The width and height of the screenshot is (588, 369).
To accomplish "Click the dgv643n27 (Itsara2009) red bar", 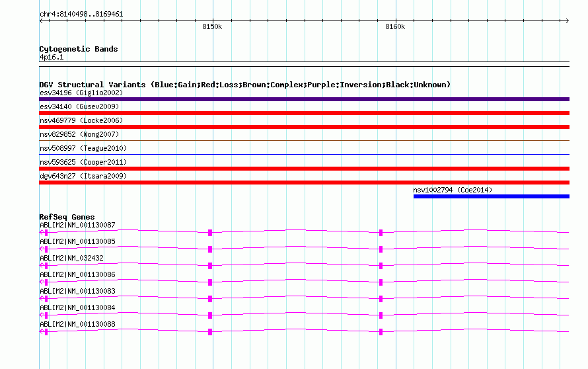I will click(304, 183).
